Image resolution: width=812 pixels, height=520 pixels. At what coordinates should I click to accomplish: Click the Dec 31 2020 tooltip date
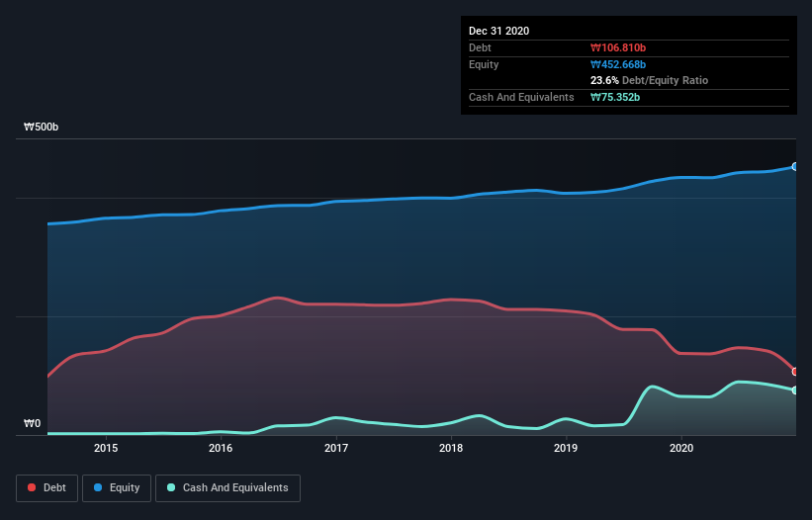click(498, 31)
